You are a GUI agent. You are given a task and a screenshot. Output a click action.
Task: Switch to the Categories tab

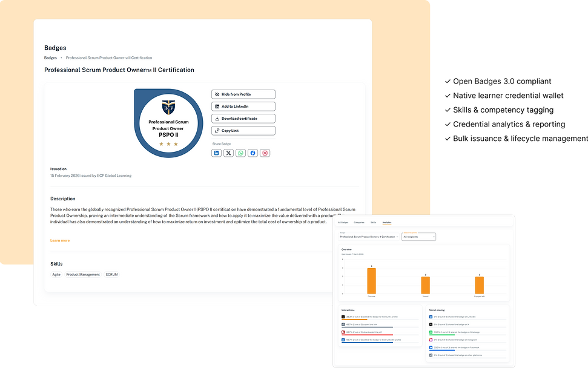[359, 223]
